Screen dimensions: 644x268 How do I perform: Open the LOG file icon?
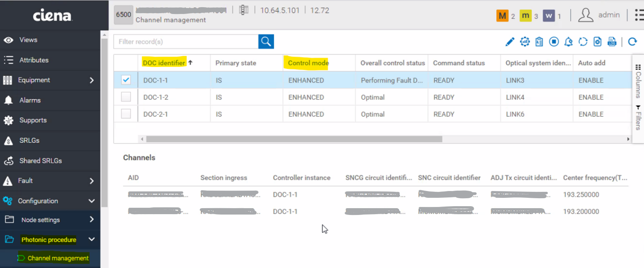612,42
